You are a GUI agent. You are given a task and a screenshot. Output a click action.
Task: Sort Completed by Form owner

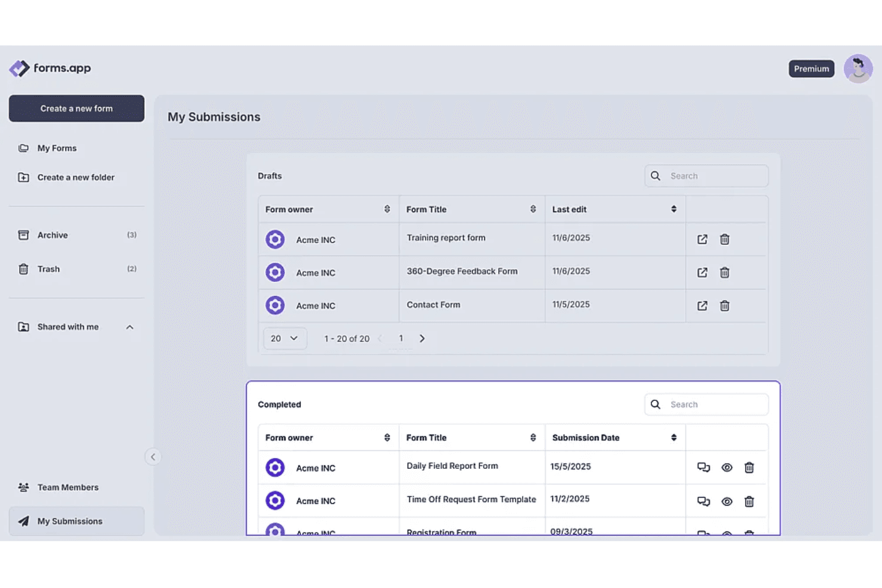coord(387,438)
